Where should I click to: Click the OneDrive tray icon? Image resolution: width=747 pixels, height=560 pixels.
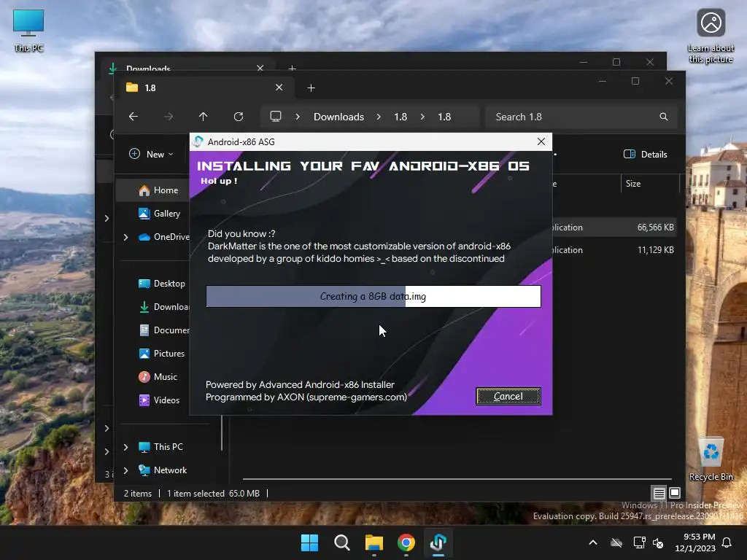(616, 542)
